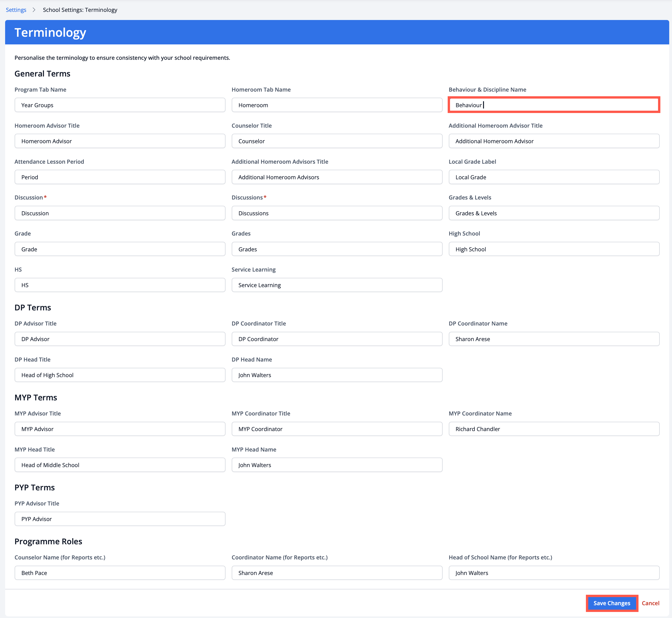The width and height of the screenshot is (672, 618).
Task: Select DP Coordinator Name Sharon Arese
Action: coord(554,339)
